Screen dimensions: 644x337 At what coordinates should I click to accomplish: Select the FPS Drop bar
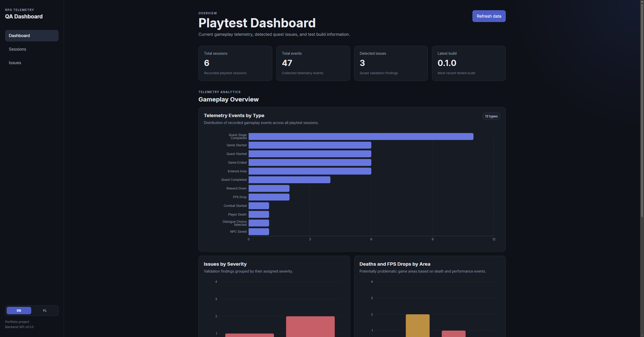269,197
